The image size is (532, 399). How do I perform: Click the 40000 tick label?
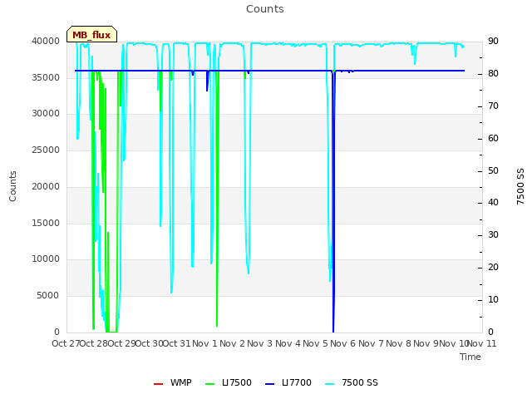(x=46, y=41)
